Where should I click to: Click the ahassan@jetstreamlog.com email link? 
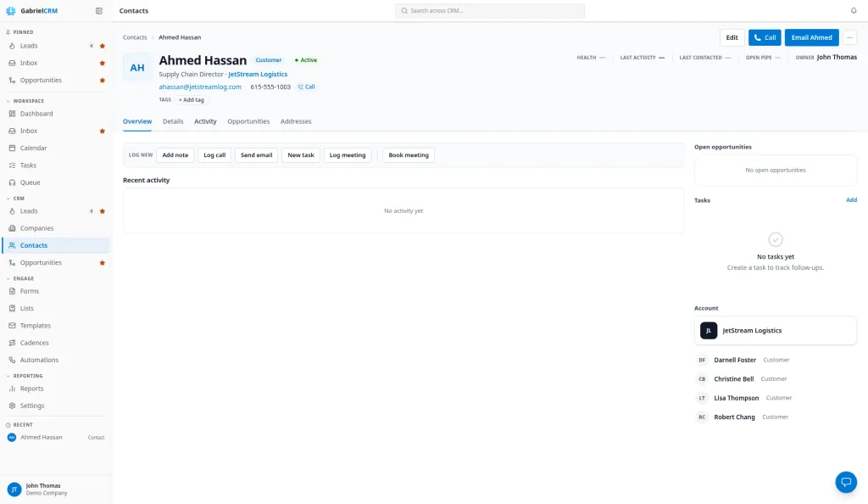click(200, 87)
